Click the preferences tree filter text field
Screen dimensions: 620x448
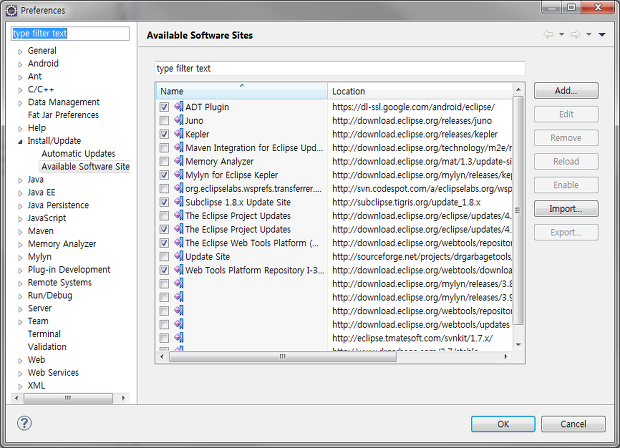(x=70, y=33)
